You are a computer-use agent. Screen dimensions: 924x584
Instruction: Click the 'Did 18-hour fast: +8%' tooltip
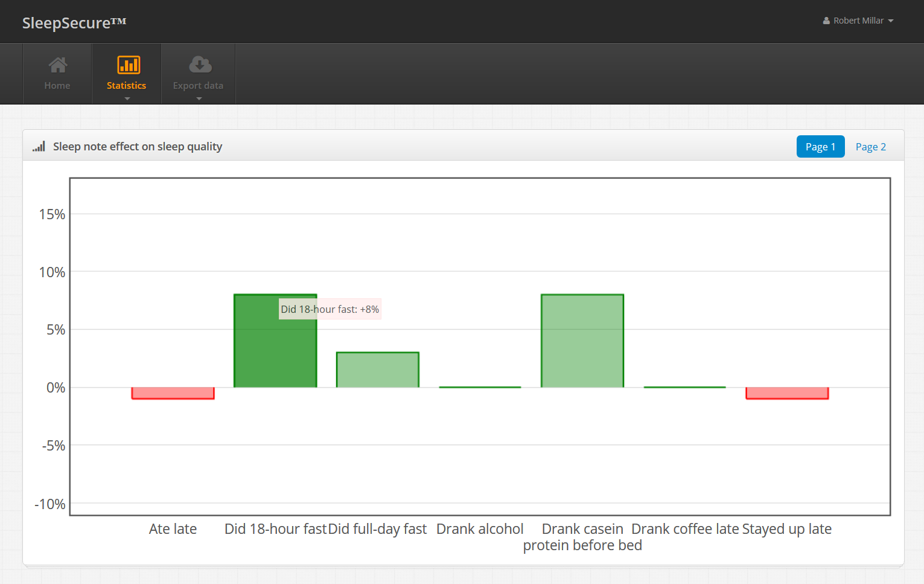pyautogui.click(x=330, y=309)
